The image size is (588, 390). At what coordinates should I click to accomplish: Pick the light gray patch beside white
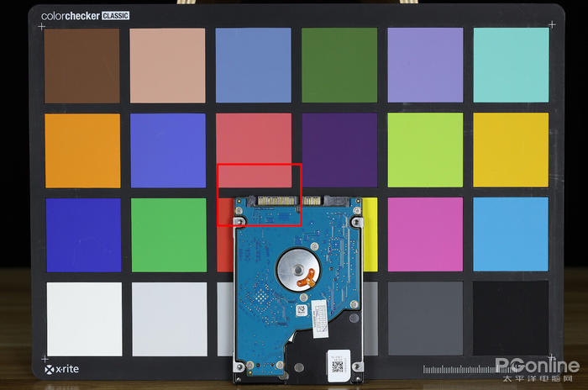(170, 319)
